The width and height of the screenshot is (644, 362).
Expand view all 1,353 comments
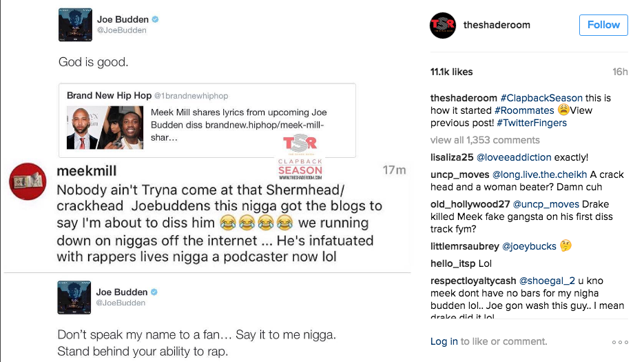485,140
